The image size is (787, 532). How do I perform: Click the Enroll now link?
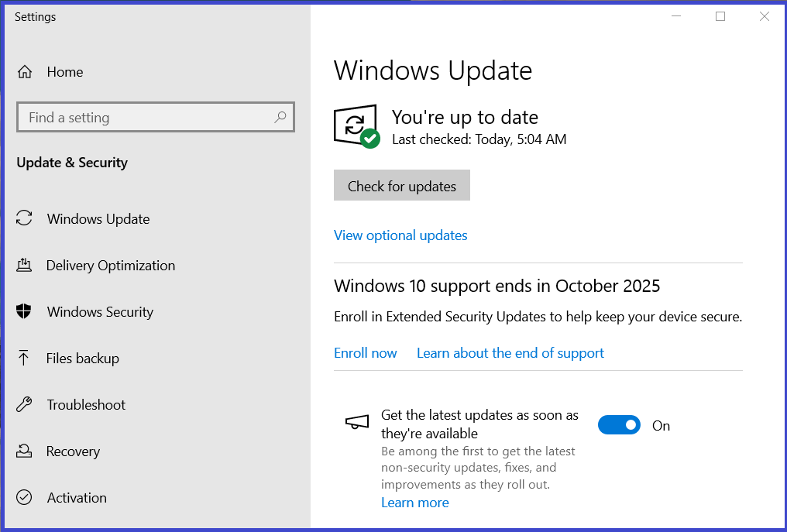(x=366, y=353)
